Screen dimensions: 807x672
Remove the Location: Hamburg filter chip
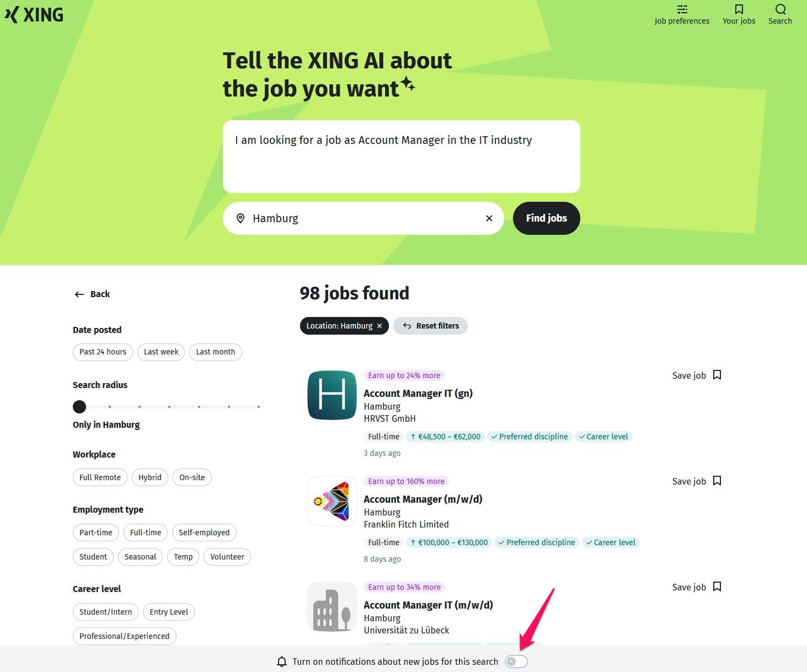[380, 326]
